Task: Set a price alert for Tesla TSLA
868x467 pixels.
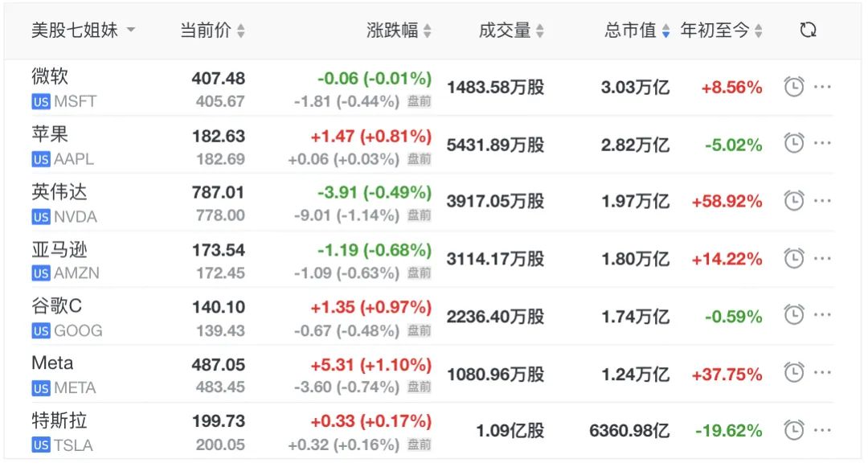Action: [794, 430]
